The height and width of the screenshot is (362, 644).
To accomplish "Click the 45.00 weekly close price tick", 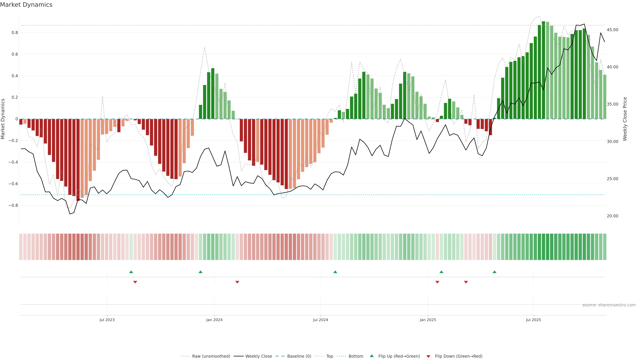I will pyautogui.click(x=612, y=30).
